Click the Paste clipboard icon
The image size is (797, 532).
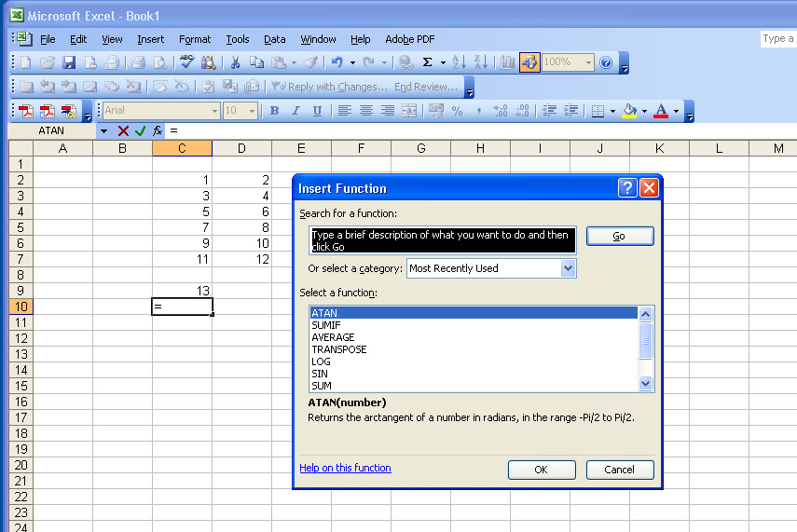(x=278, y=62)
